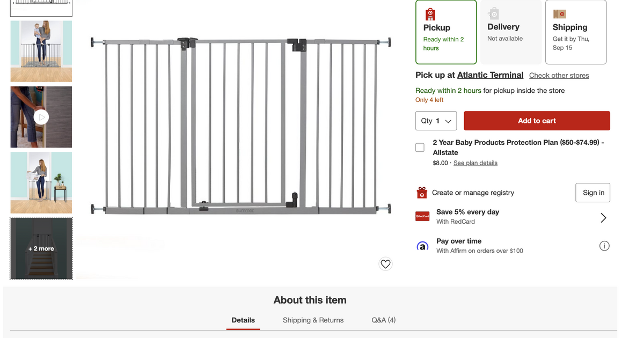
Task: Select the Pickup fulfillment card
Action: 446,32
